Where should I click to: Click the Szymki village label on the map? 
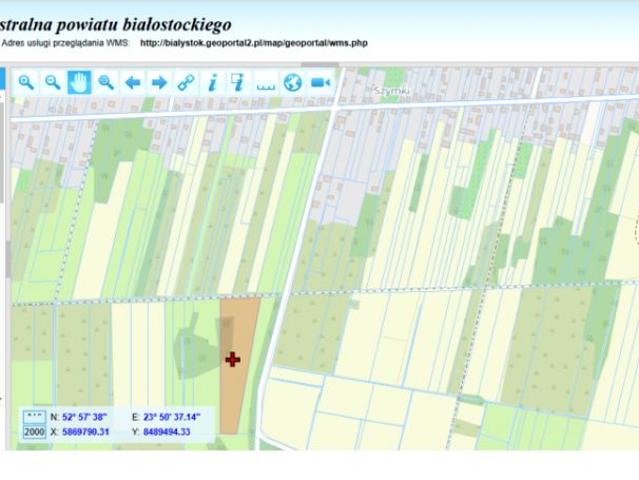(x=392, y=91)
